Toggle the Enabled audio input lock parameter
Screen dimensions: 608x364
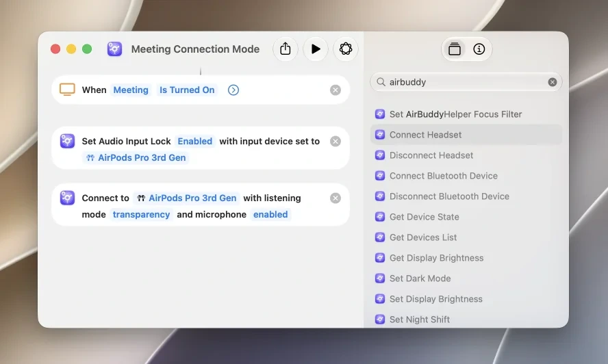pos(194,141)
